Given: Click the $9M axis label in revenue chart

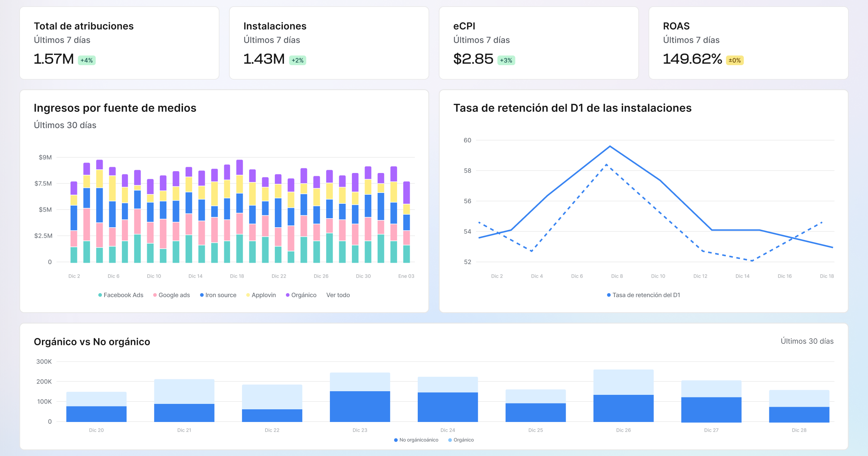Looking at the screenshot, I should coord(45,157).
